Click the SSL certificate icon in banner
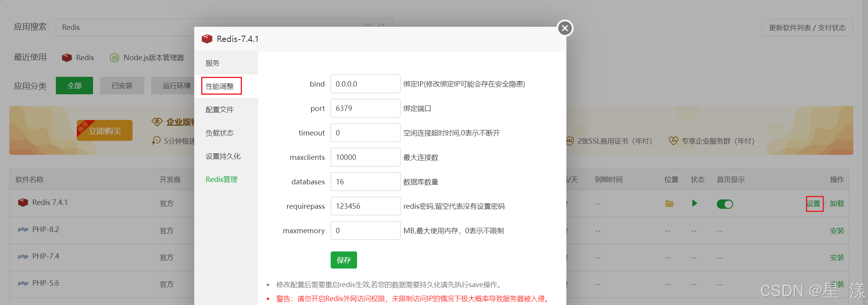 point(570,140)
